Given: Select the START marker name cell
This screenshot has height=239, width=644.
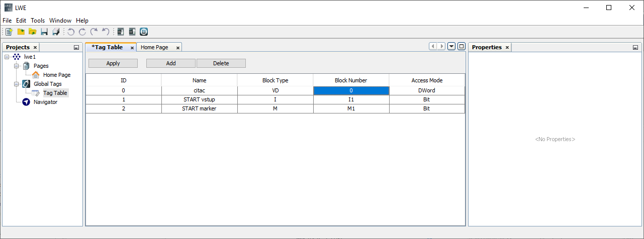Looking at the screenshot, I should coord(199,108).
